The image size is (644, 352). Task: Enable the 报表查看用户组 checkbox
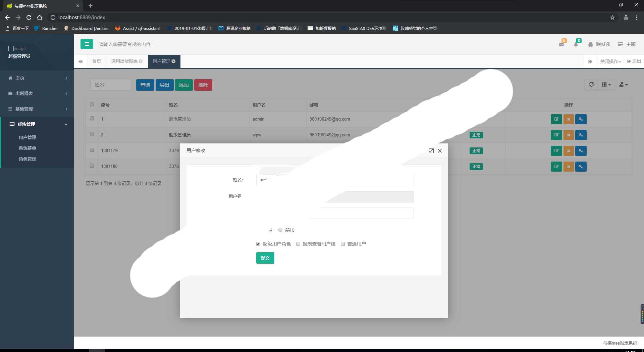pyautogui.click(x=298, y=244)
